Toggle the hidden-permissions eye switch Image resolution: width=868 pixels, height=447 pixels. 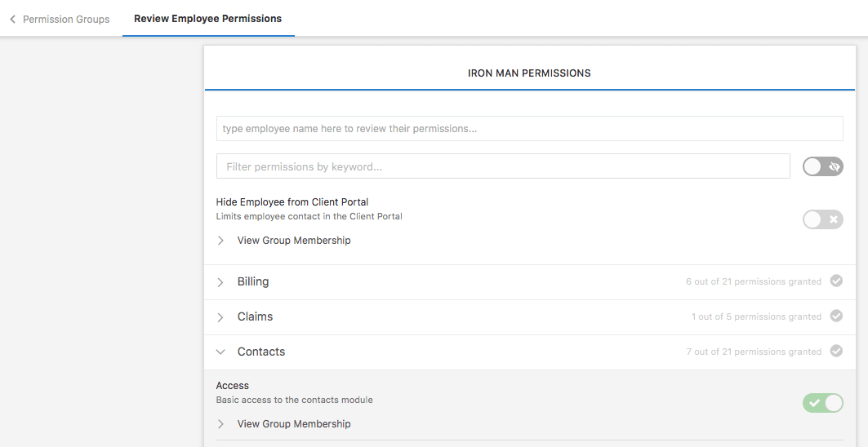click(x=822, y=166)
